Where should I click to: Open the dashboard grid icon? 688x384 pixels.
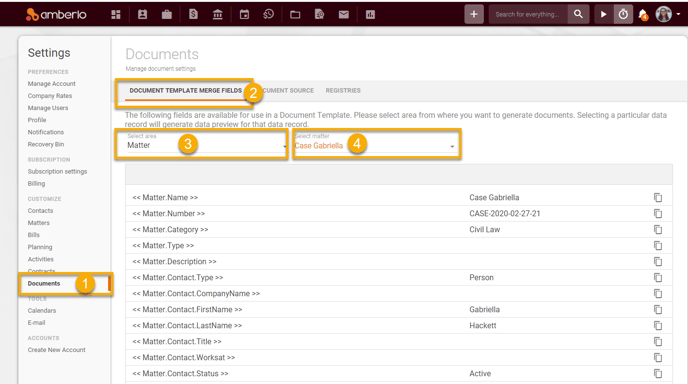click(116, 14)
